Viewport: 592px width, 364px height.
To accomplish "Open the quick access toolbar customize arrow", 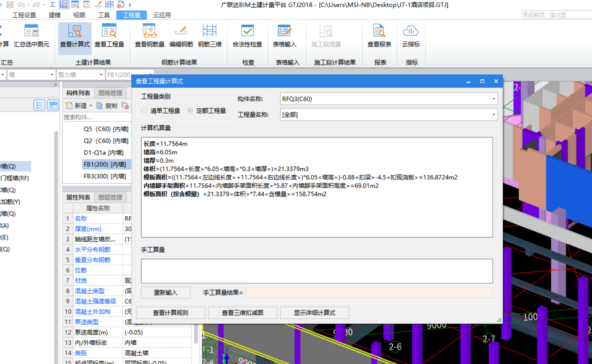I will pyautogui.click(x=130, y=5).
